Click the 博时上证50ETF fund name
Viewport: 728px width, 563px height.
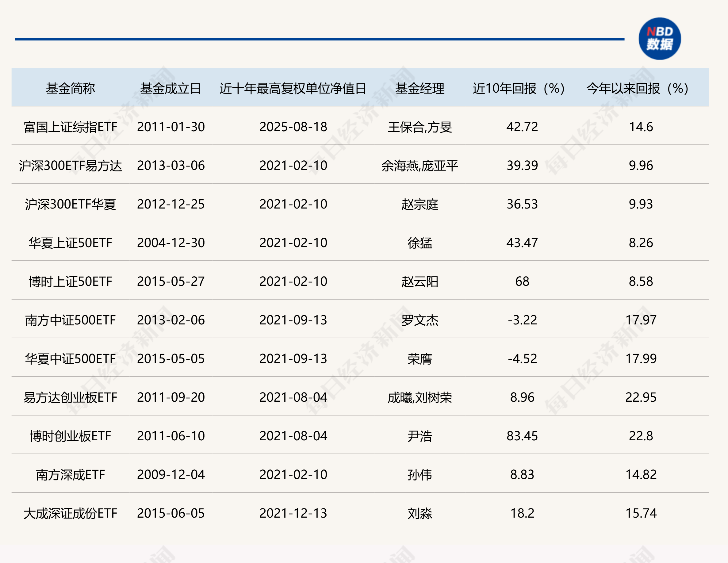(70, 282)
